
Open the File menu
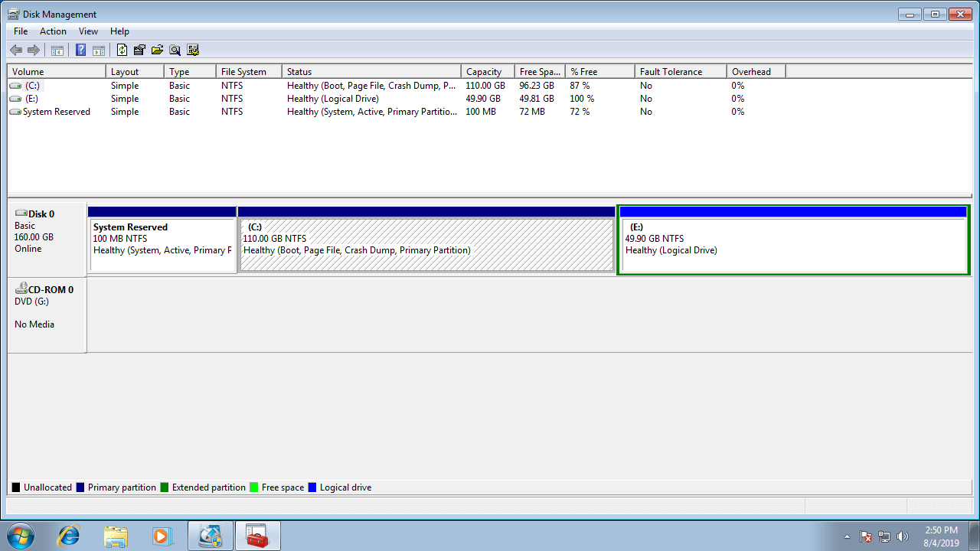21,31
